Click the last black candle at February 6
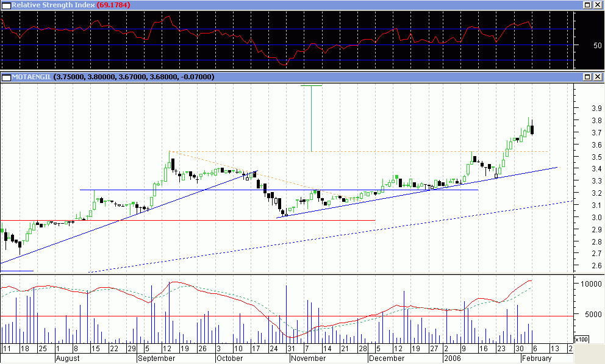 click(532, 130)
